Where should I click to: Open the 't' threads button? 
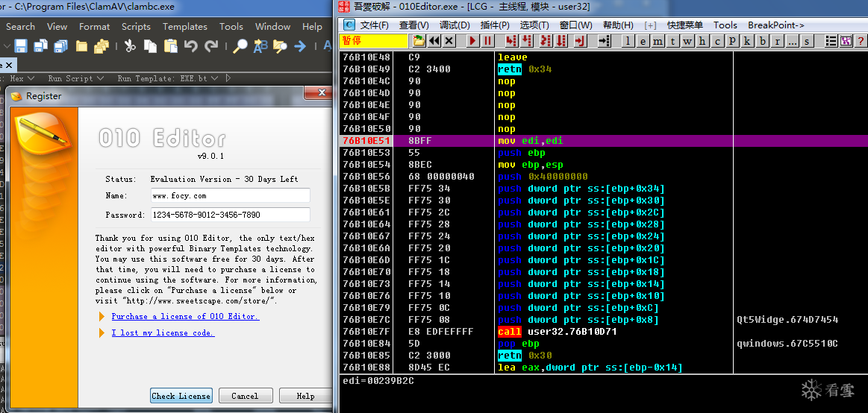pos(672,41)
